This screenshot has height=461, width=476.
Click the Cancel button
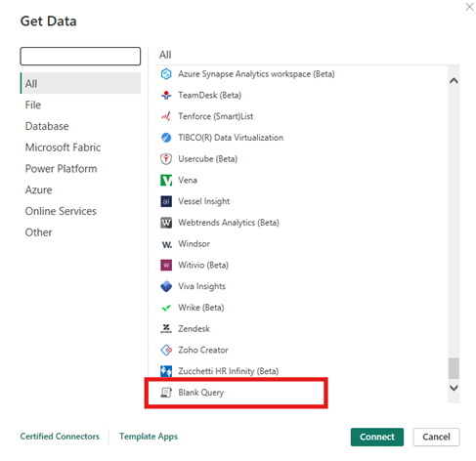click(436, 437)
